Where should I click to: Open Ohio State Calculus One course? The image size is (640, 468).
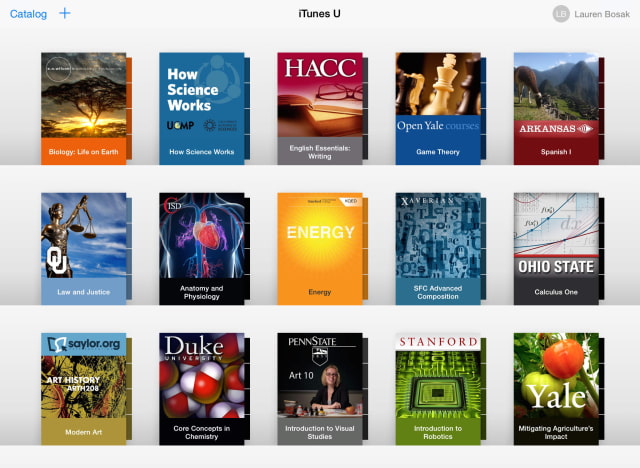click(x=556, y=249)
